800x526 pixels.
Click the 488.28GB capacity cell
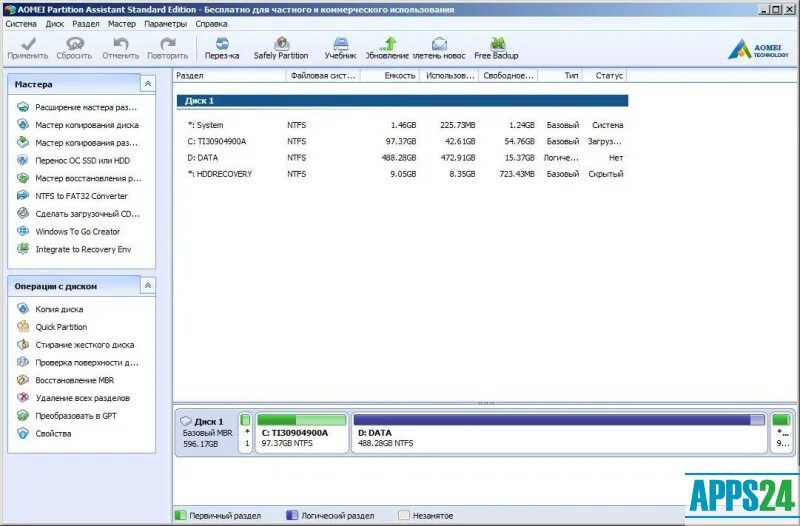coord(399,158)
